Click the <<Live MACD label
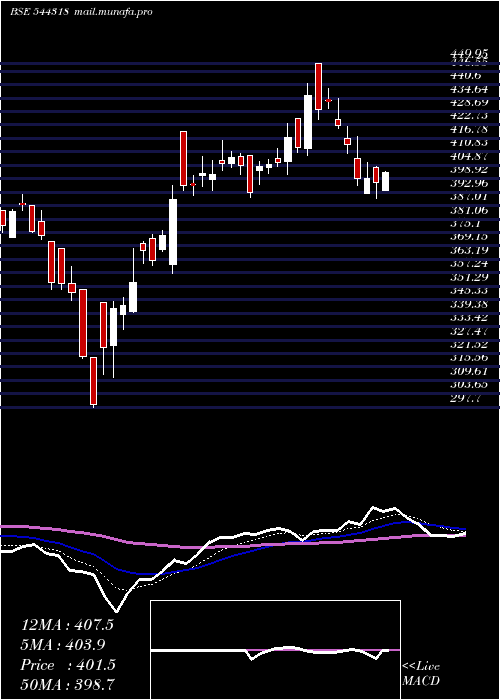Image resolution: width=500 pixels, height=700 pixels. [421, 674]
